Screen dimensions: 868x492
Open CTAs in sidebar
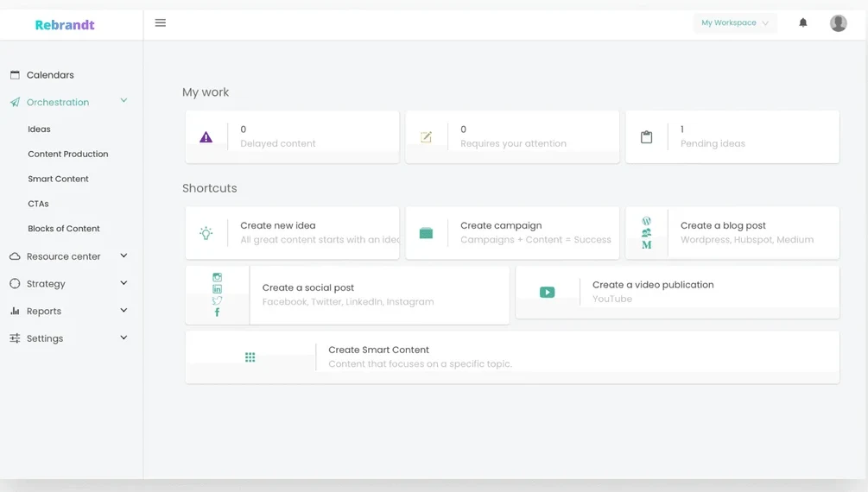click(x=38, y=204)
